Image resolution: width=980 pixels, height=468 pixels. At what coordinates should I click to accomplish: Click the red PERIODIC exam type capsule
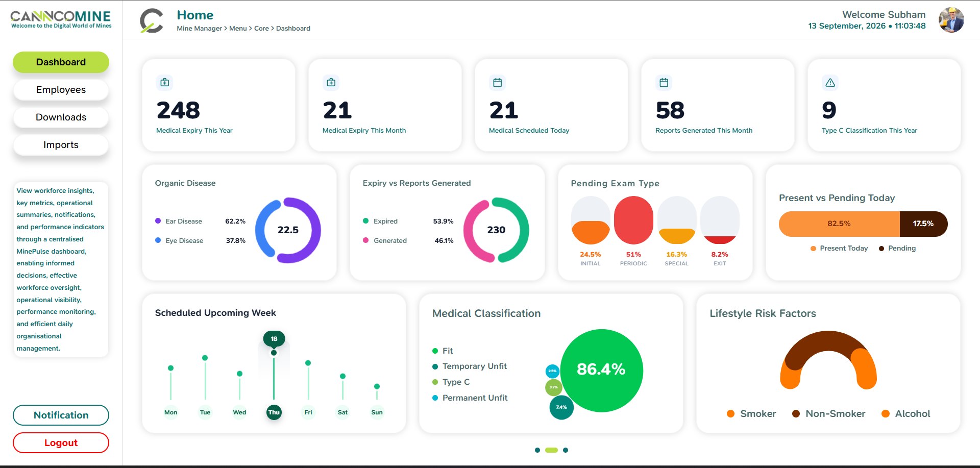[633, 220]
